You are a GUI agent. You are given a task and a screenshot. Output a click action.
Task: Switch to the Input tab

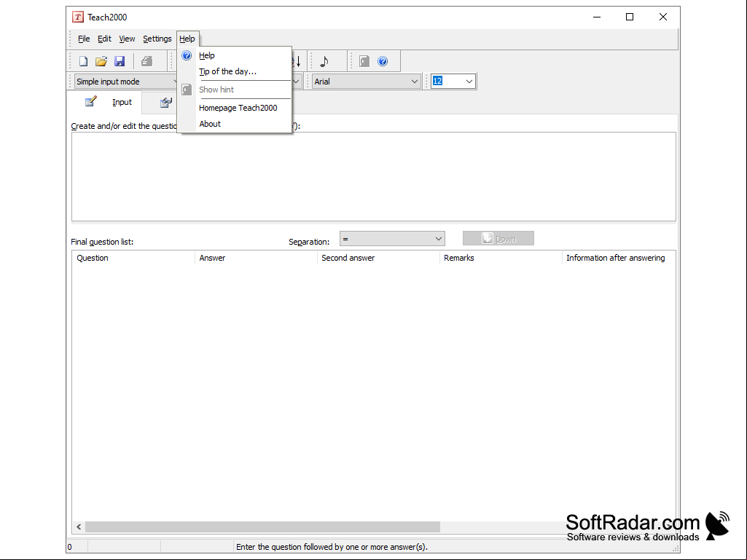click(x=105, y=103)
